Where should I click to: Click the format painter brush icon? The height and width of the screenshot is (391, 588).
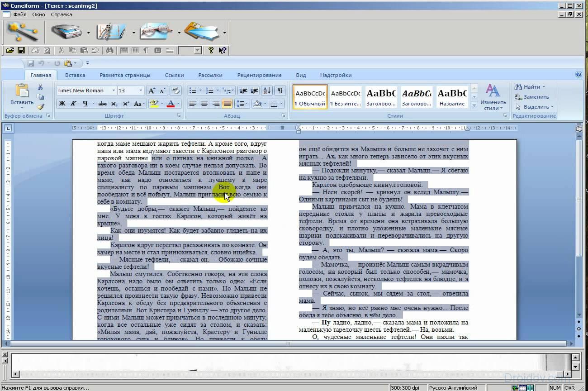point(40,107)
